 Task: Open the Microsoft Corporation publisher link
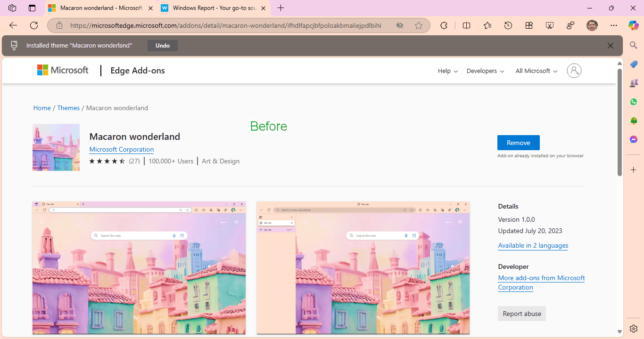pyautogui.click(x=122, y=149)
